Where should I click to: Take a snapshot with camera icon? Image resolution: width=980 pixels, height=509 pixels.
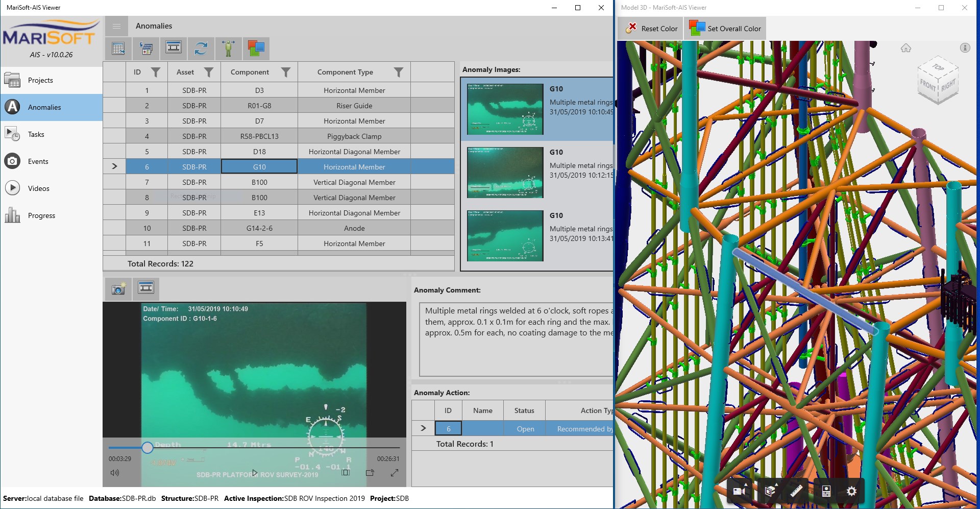point(118,289)
